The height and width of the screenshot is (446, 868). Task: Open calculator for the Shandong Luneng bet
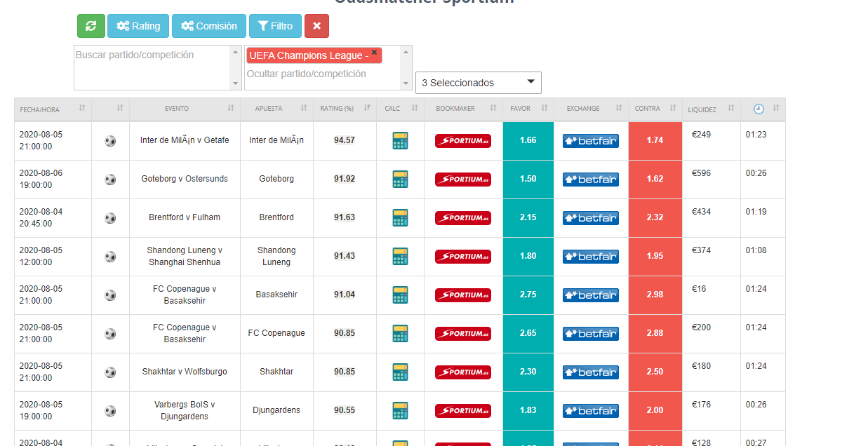pyautogui.click(x=400, y=256)
